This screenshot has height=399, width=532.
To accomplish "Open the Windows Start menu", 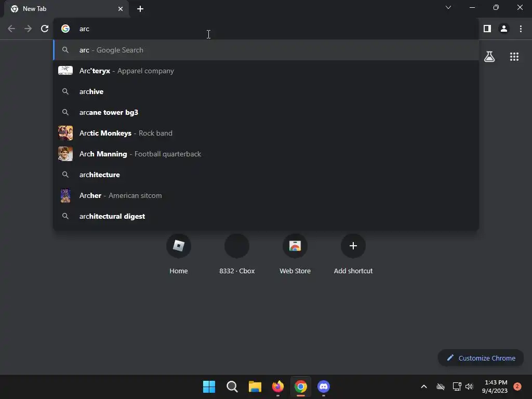I will (x=209, y=387).
